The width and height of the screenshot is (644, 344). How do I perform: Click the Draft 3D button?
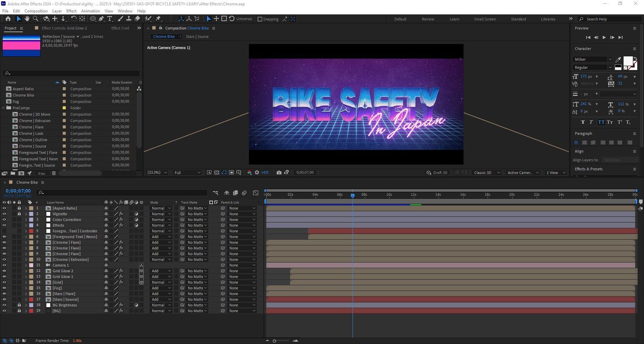click(437, 172)
